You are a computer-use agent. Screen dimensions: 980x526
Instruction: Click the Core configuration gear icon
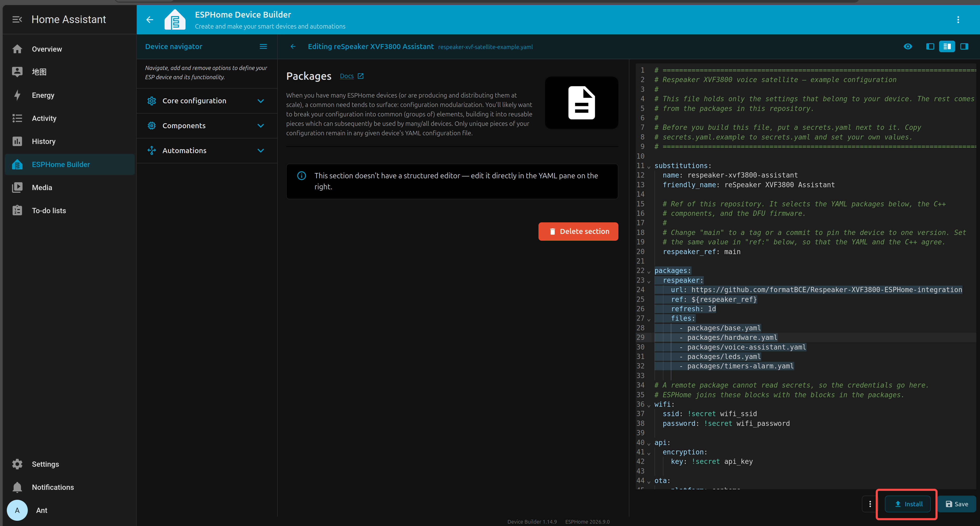coord(152,101)
